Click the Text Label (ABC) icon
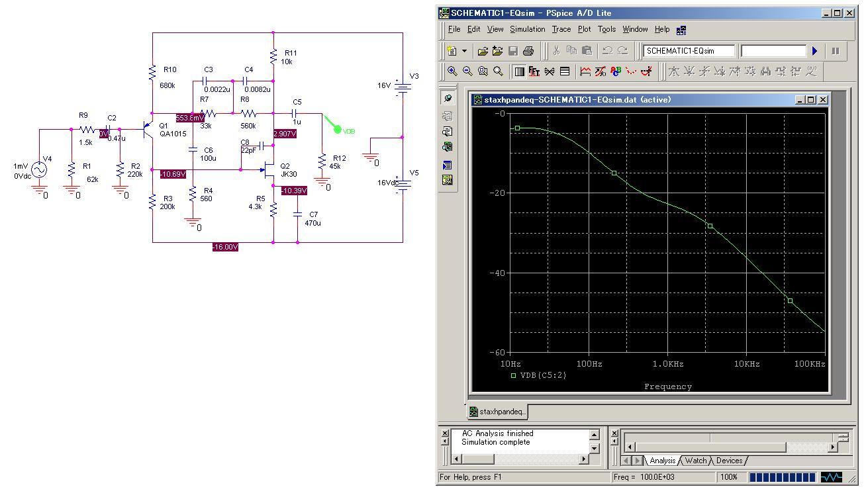Image resolution: width=868 pixels, height=493 pixels. coord(616,71)
